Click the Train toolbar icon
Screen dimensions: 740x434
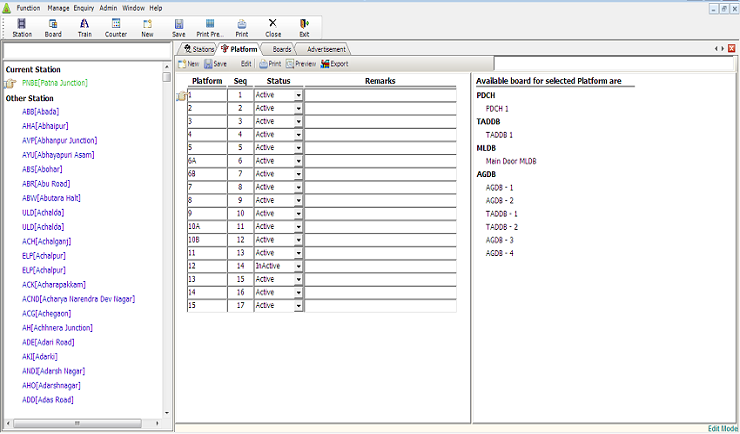[x=84, y=26]
